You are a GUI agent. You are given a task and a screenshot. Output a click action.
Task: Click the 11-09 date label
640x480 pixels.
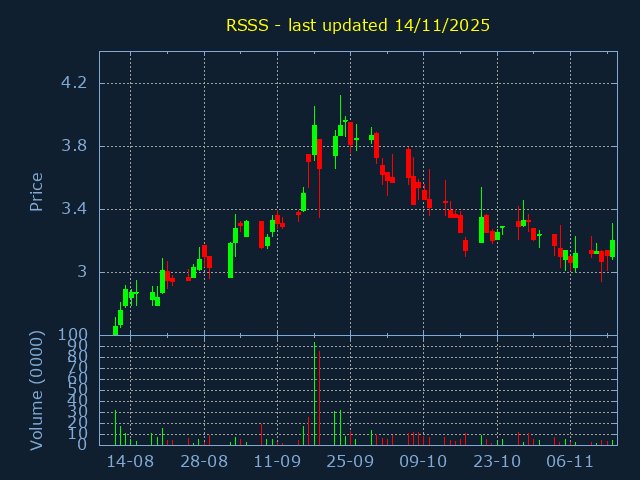coord(277,462)
